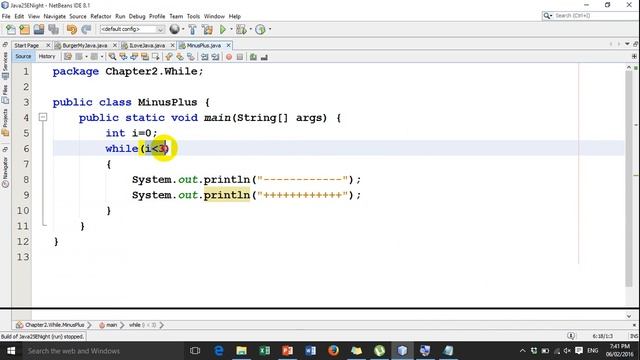Click the main breadcrumb
640x360 pixels.
tap(108, 325)
